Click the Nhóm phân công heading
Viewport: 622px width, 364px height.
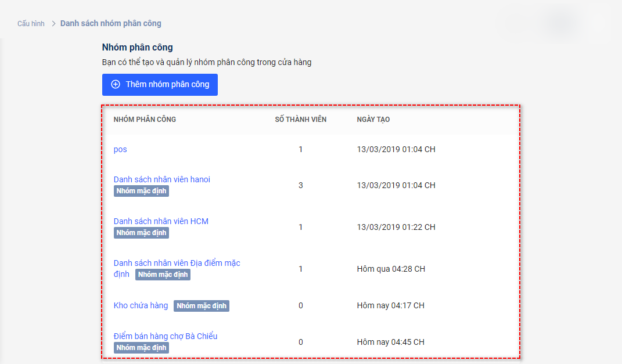[137, 47]
